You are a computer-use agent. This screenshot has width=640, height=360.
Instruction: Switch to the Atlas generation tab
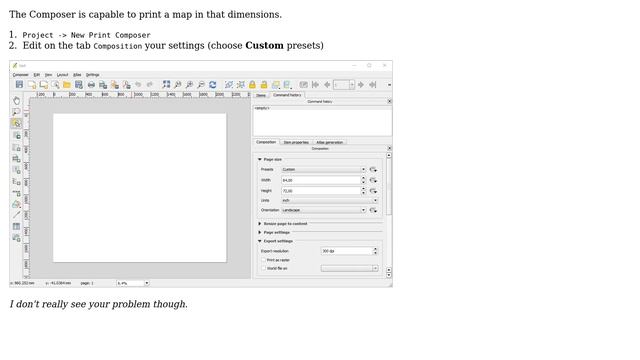point(330,142)
